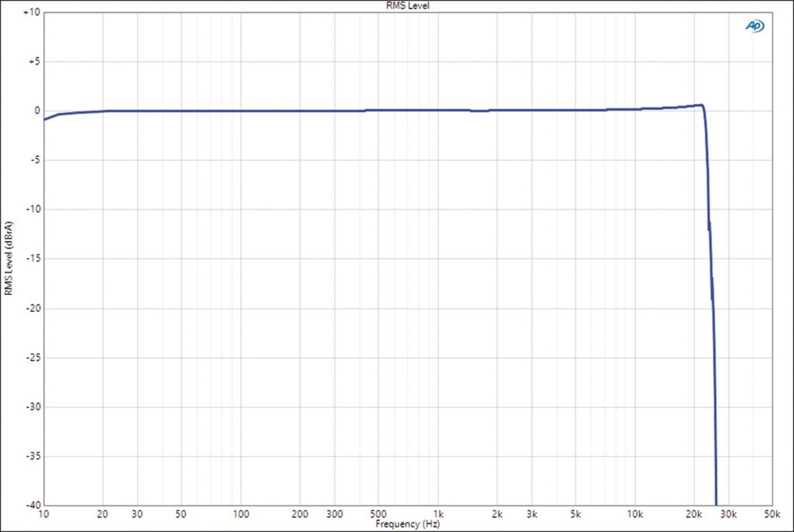Select the -35 y-axis tick label
This screenshot has height=532, width=794.
pyautogui.click(x=33, y=456)
